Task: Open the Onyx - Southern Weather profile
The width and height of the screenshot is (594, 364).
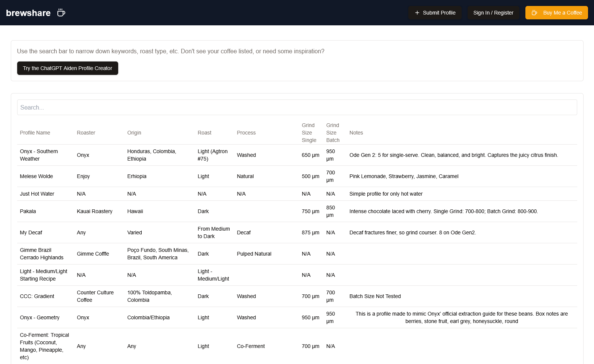Action: coord(39,155)
